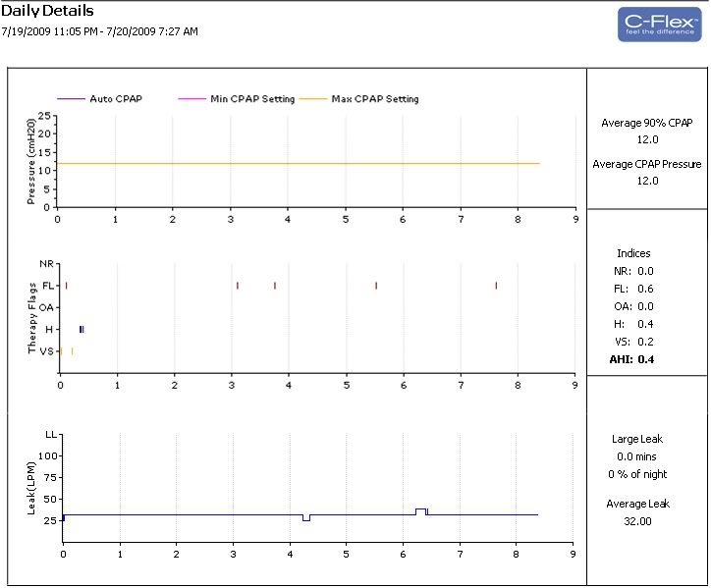Click the Large Leak label
Screen dimensions: 711x588
(637, 439)
